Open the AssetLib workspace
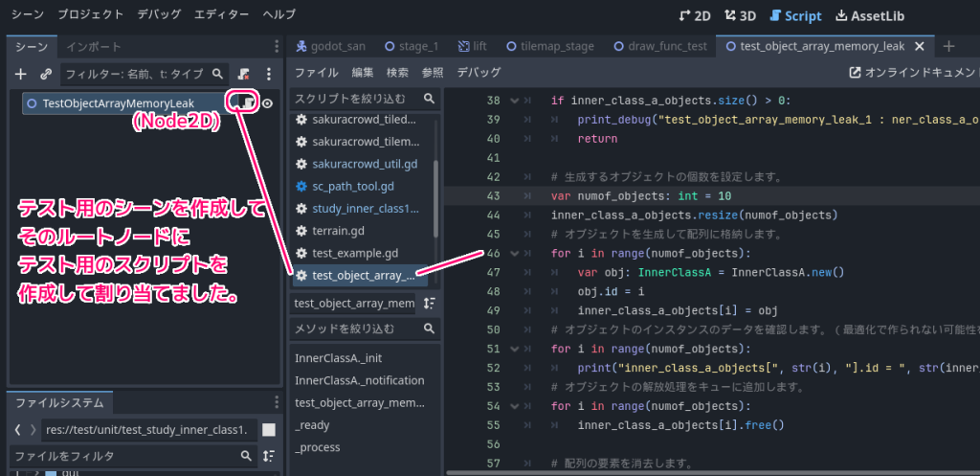Image resolution: width=980 pixels, height=476 pixels. (x=869, y=15)
